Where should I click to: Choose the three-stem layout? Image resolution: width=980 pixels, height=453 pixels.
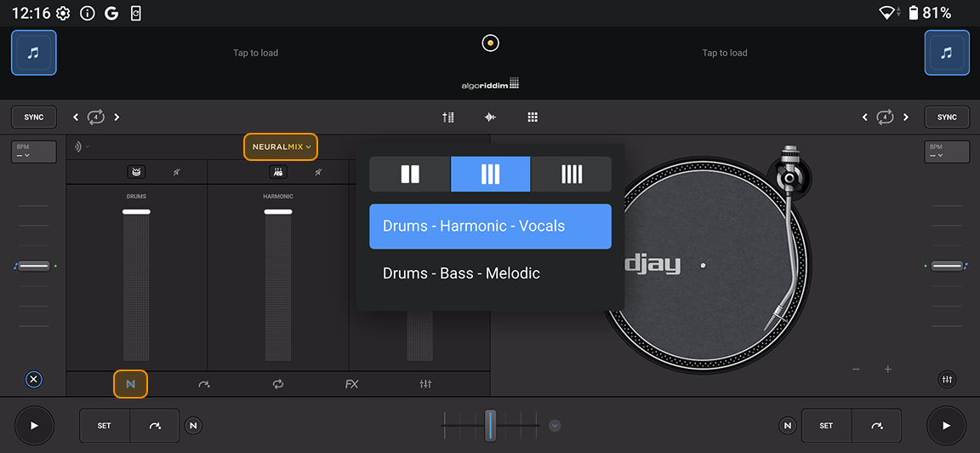click(491, 174)
